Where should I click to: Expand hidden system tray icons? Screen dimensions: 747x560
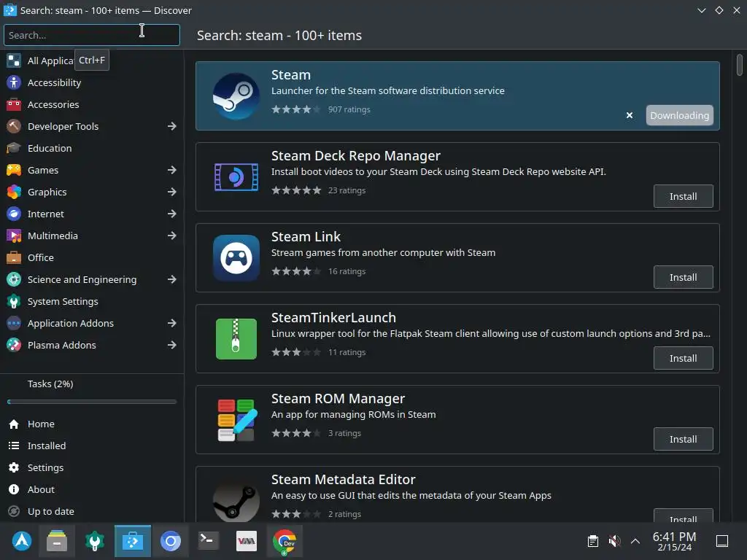[x=635, y=541]
